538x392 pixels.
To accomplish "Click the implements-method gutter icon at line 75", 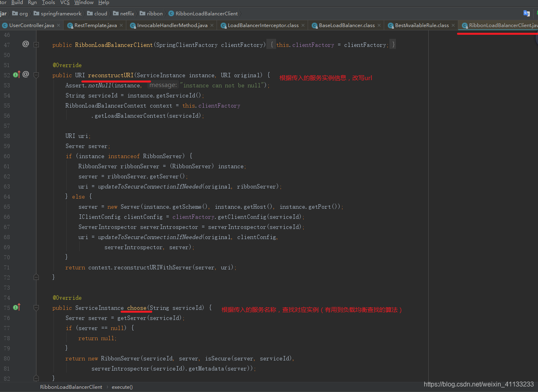I will (17, 307).
